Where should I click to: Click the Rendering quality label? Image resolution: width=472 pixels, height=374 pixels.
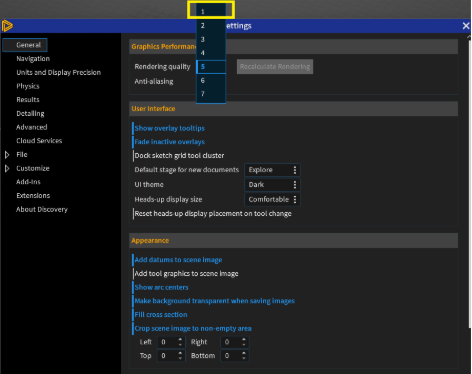(x=162, y=67)
